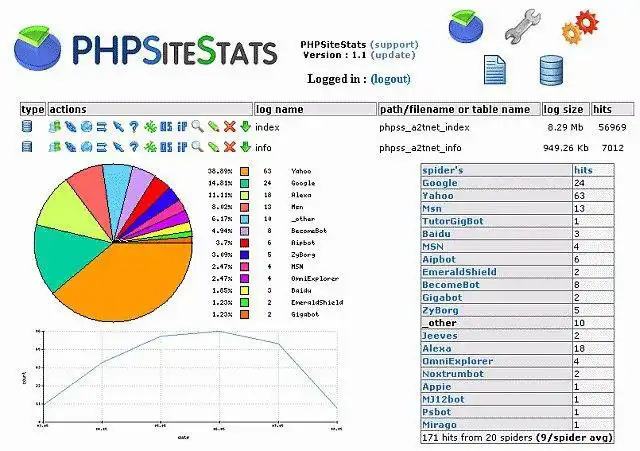Image resolution: width=640 pixels, height=451 pixels.
Task: Click the update link
Action: (x=393, y=55)
